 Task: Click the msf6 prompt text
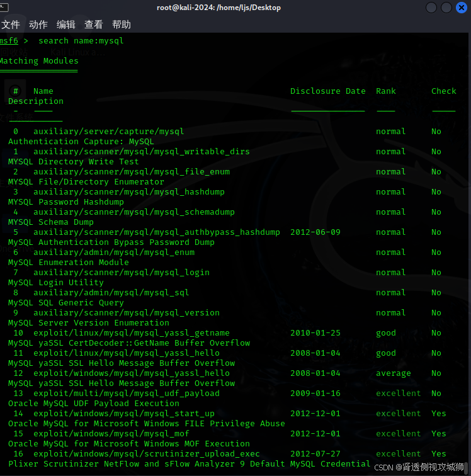coord(9,41)
